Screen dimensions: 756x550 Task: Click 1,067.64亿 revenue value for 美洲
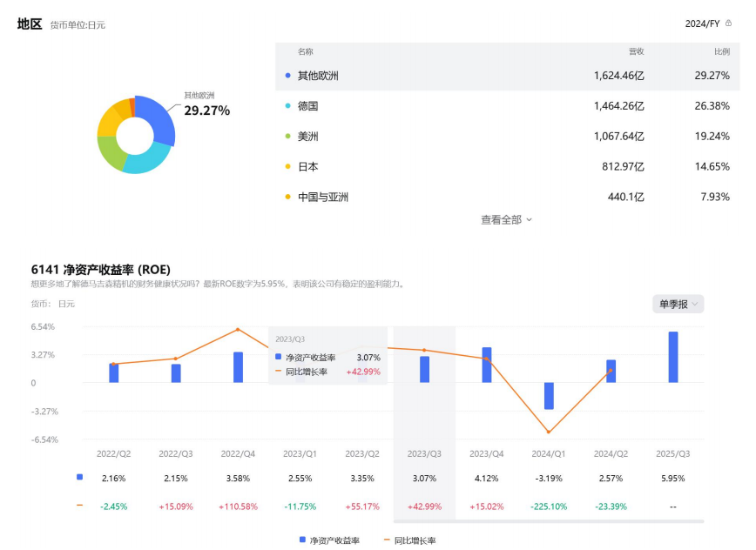(618, 137)
